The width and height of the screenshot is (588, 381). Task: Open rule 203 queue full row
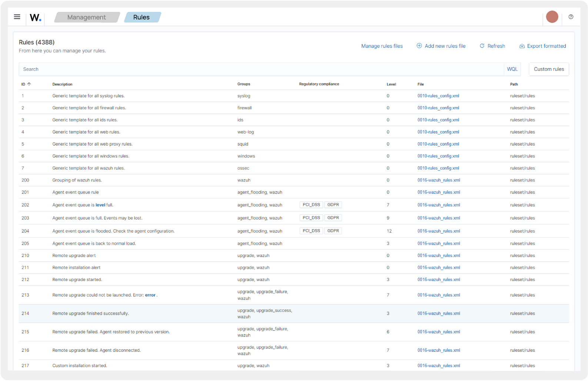point(97,218)
